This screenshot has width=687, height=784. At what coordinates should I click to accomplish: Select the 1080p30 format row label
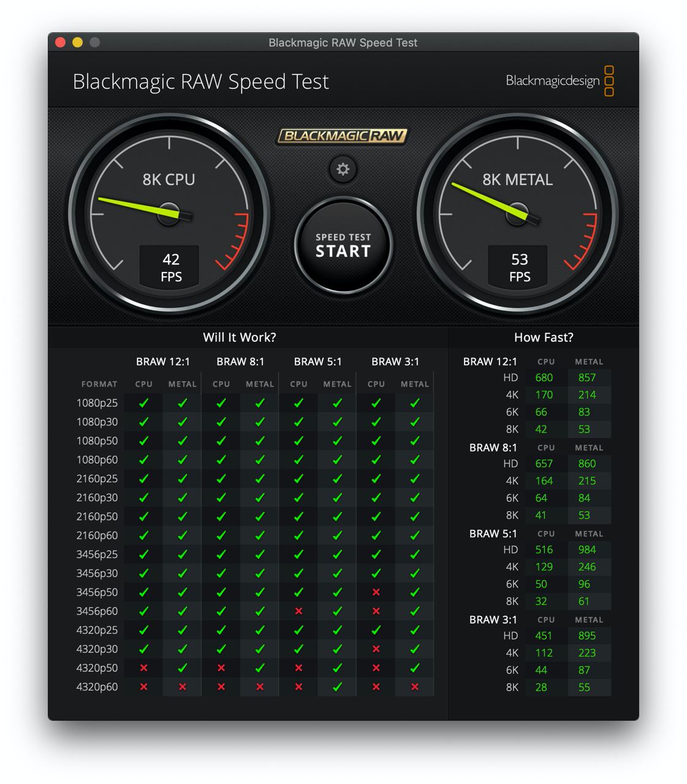coord(97,422)
